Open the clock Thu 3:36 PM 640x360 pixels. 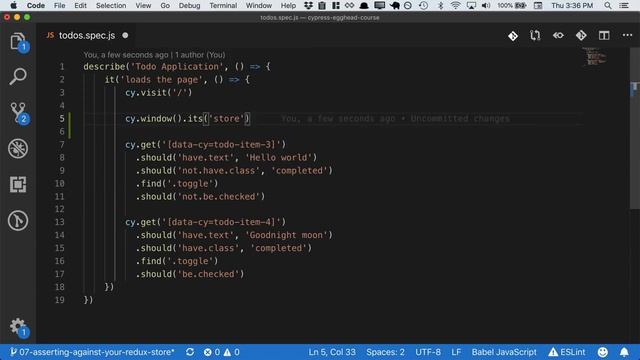coord(572,6)
